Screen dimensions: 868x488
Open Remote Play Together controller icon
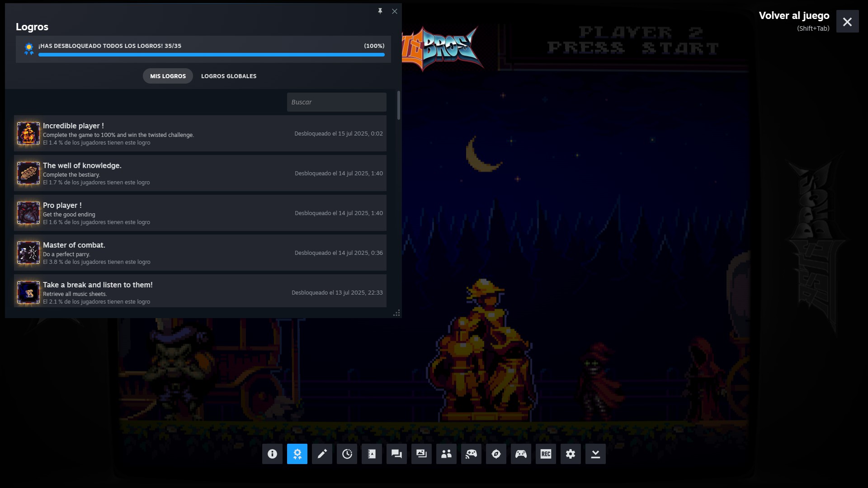(471, 454)
